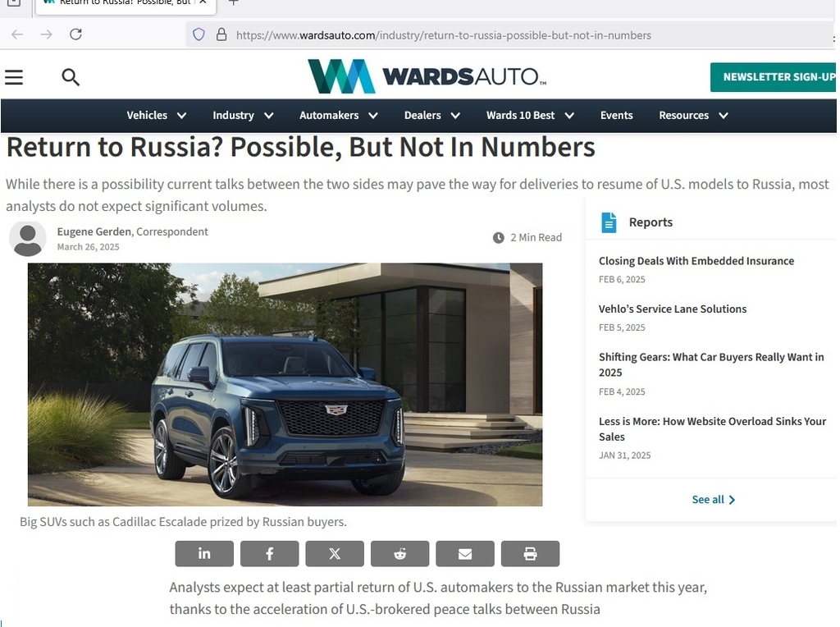This screenshot has height=627, width=840.
Task: Open the Automakers nav item
Action: (329, 115)
